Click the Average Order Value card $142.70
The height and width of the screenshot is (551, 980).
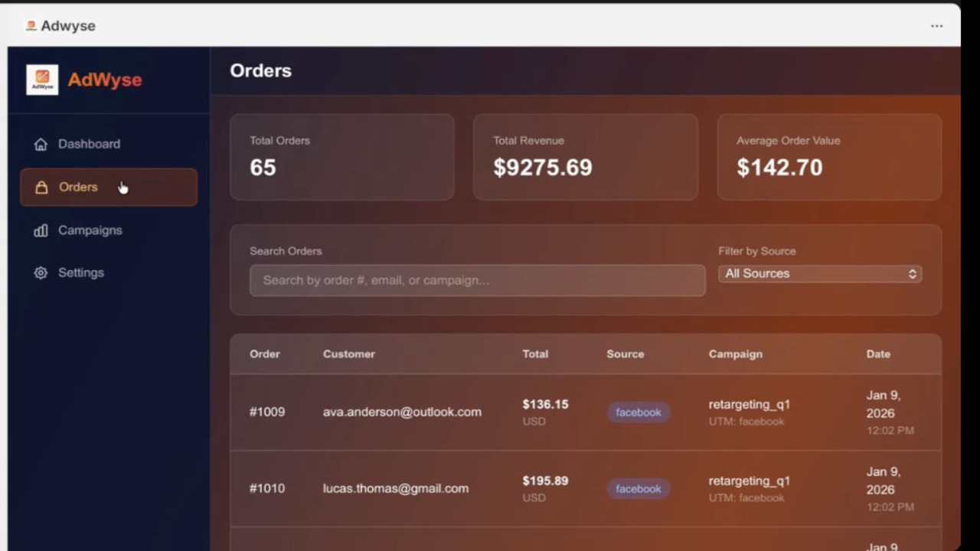pos(829,158)
